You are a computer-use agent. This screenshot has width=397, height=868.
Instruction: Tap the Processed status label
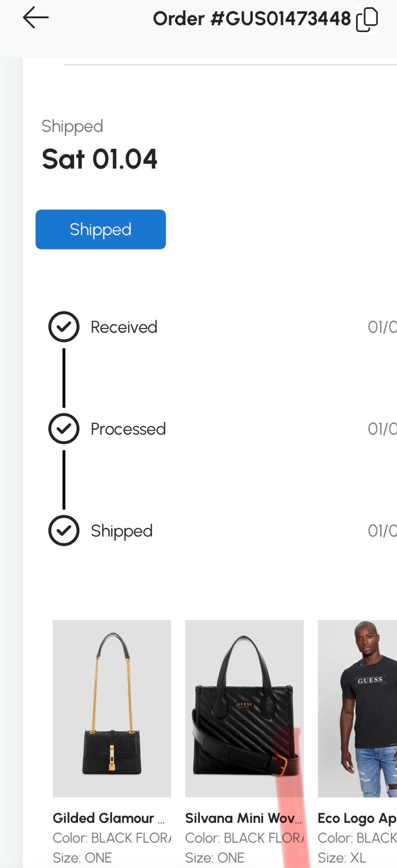click(128, 429)
